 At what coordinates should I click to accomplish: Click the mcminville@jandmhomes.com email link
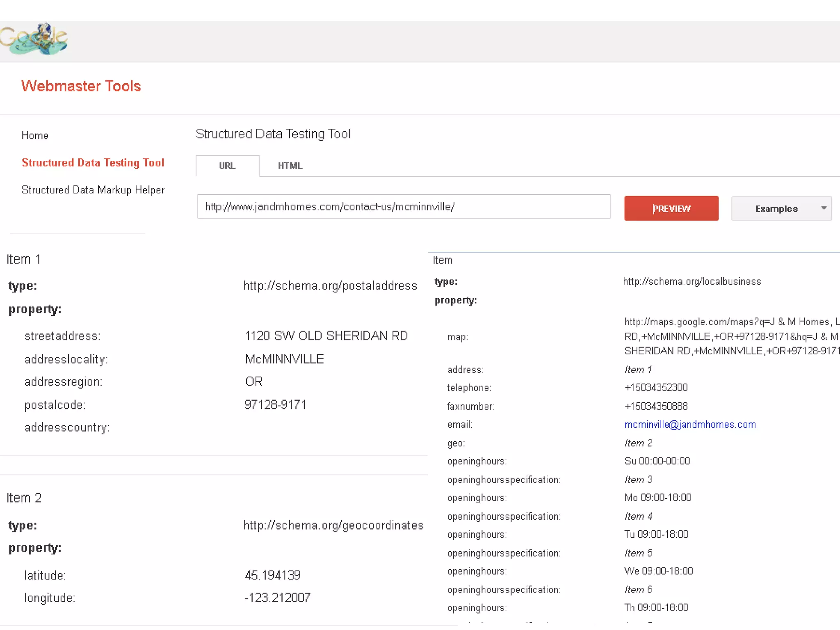tap(690, 425)
